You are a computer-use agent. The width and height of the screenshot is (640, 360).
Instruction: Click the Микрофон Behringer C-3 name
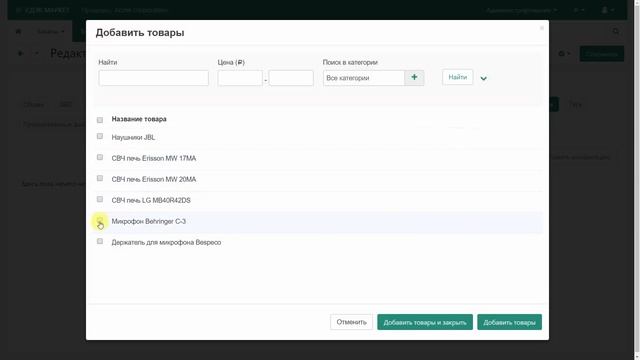coord(149,221)
